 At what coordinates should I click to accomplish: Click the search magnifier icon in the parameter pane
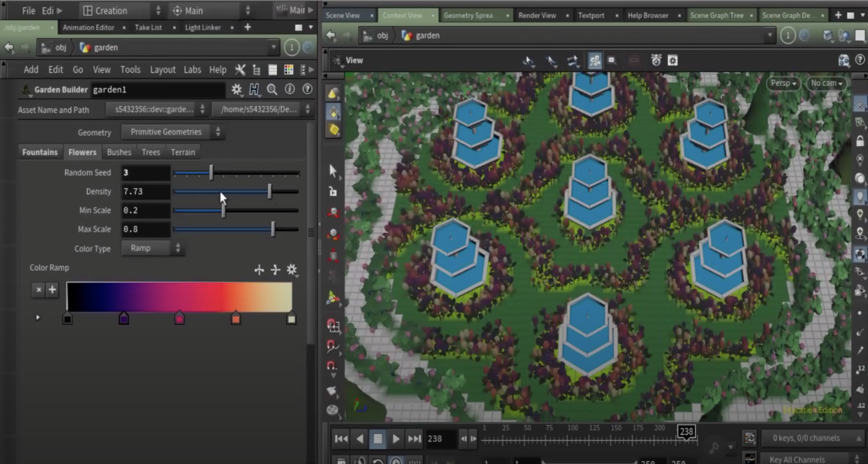272,89
